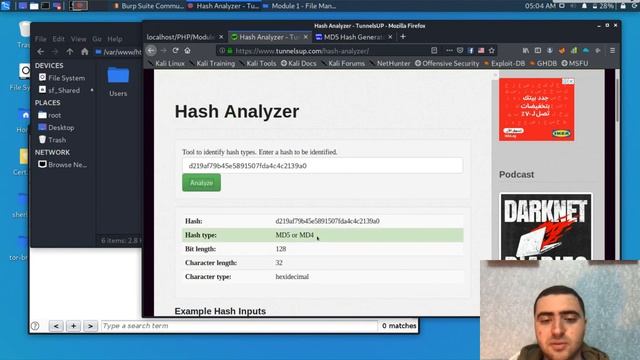Open File menu in file manager

coord(40,39)
